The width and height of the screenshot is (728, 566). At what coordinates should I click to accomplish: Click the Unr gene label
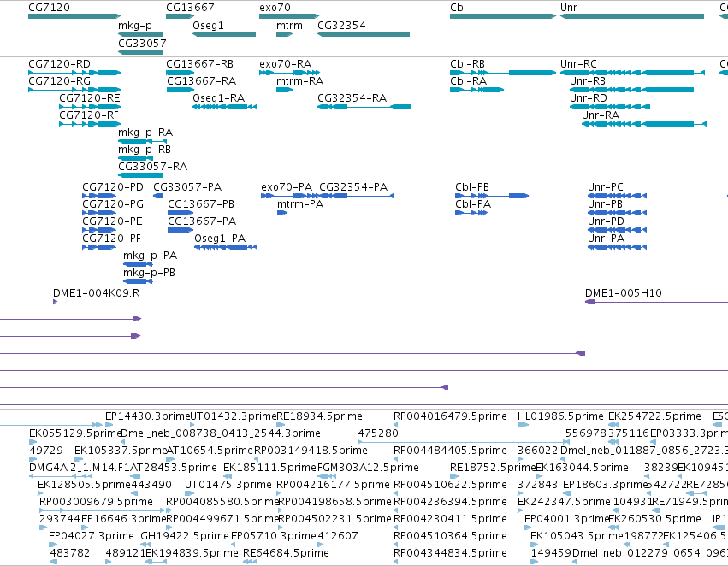(x=569, y=8)
